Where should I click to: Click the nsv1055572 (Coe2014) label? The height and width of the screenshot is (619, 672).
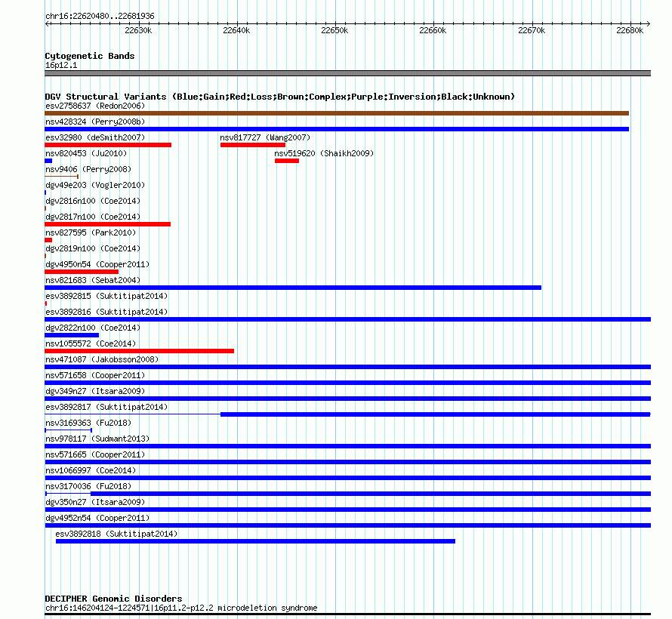tap(91, 343)
